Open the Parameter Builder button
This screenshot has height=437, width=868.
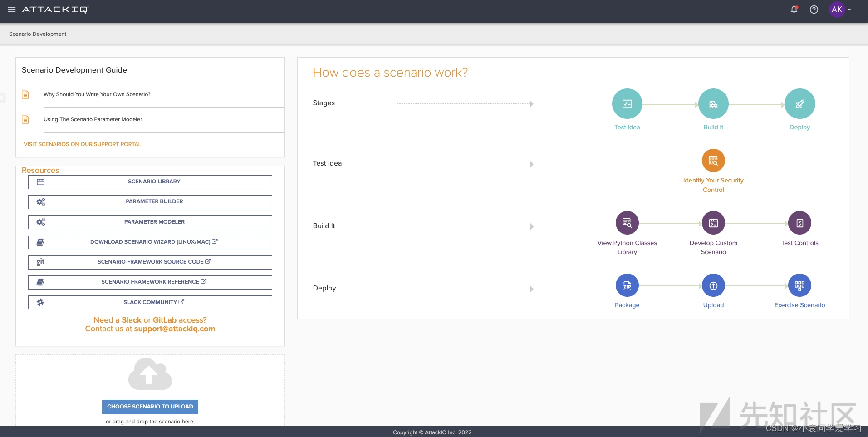(150, 202)
